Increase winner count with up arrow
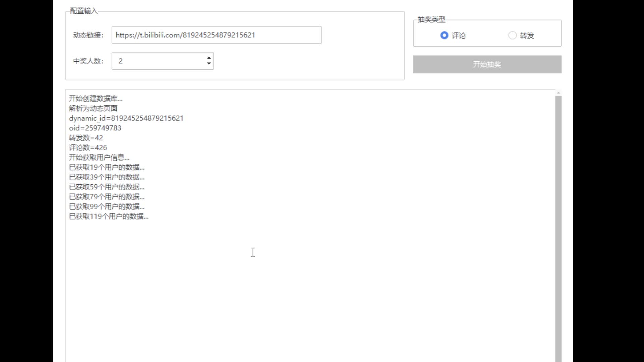Viewport: 644px width, 362px height. click(209, 58)
